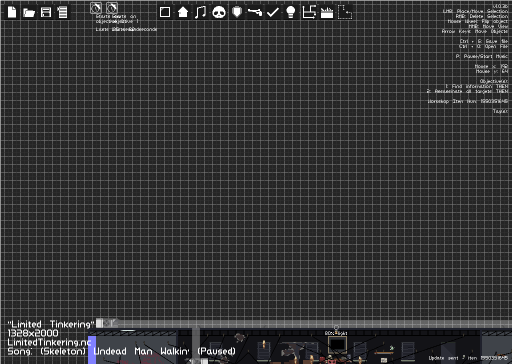
Task: Select the revolver weapons tool
Action: click(x=255, y=12)
